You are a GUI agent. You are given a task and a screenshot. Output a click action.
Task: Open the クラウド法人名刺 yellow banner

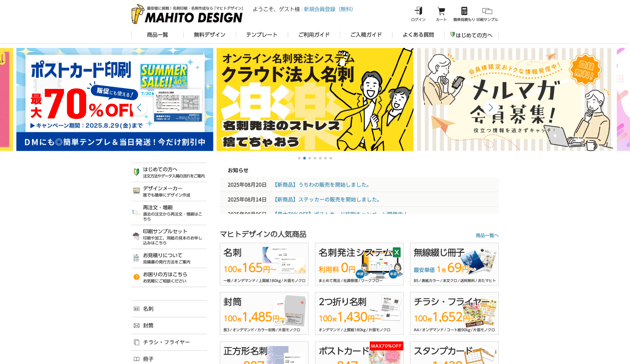[x=315, y=99]
